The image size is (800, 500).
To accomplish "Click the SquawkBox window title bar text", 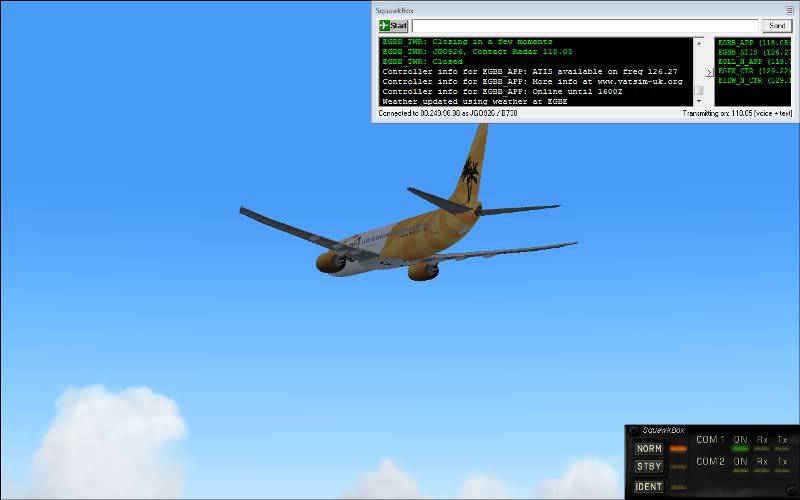I will 394,11.
